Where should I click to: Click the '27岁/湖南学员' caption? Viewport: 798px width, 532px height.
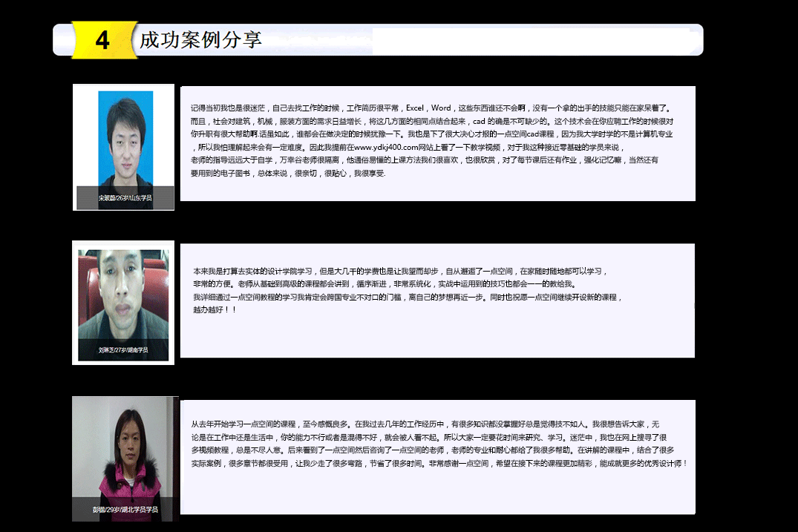point(123,350)
